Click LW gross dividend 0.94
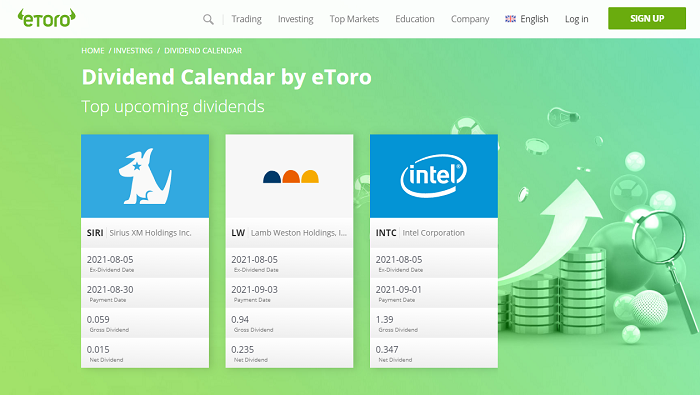 click(x=240, y=320)
